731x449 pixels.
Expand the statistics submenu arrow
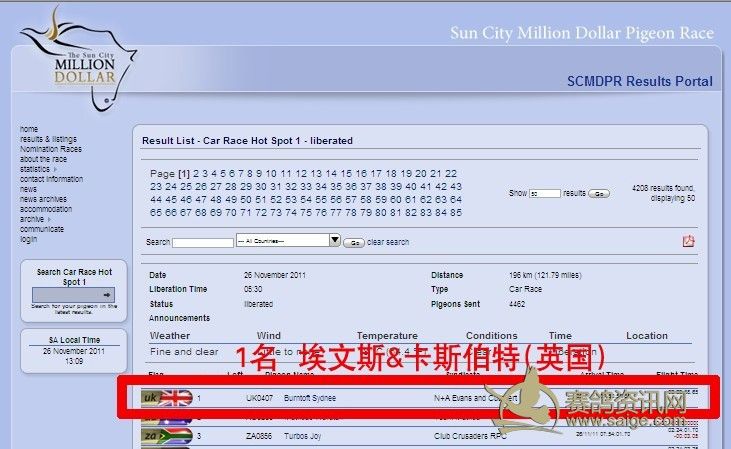click(x=55, y=169)
